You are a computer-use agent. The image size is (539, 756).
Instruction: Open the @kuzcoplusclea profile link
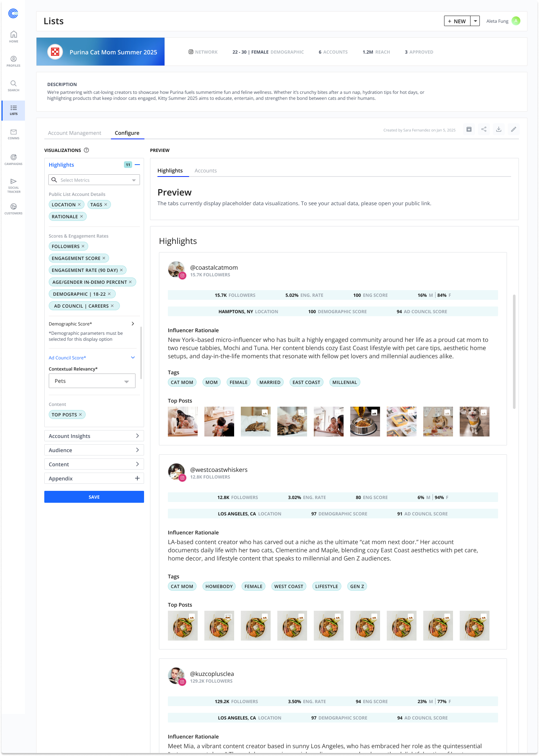point(212,674)
